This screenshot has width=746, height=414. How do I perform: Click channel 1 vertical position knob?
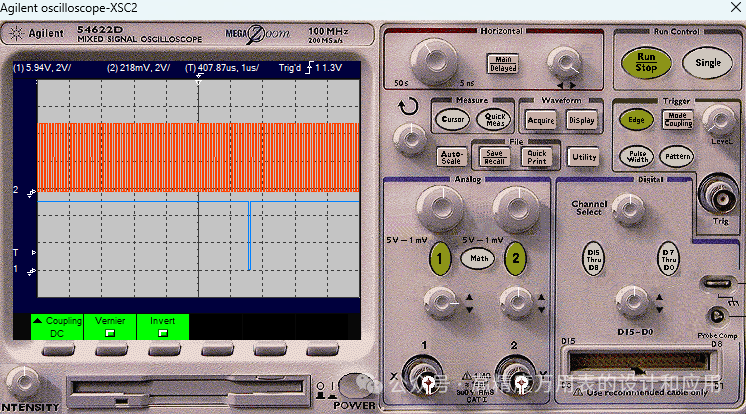pos(441,302)
